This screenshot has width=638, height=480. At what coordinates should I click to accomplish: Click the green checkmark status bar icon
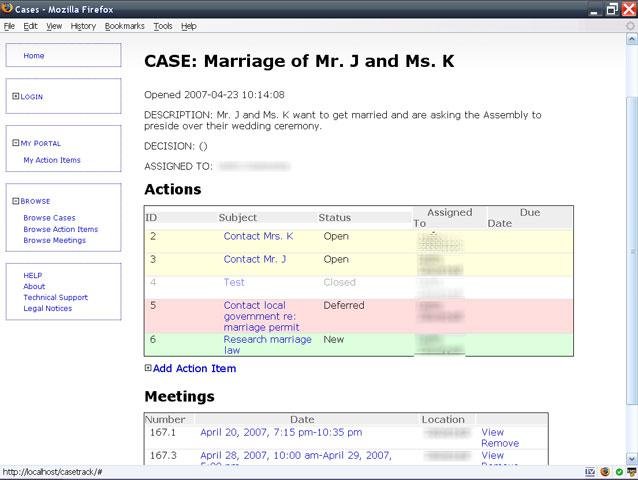(x=619, y=472)
